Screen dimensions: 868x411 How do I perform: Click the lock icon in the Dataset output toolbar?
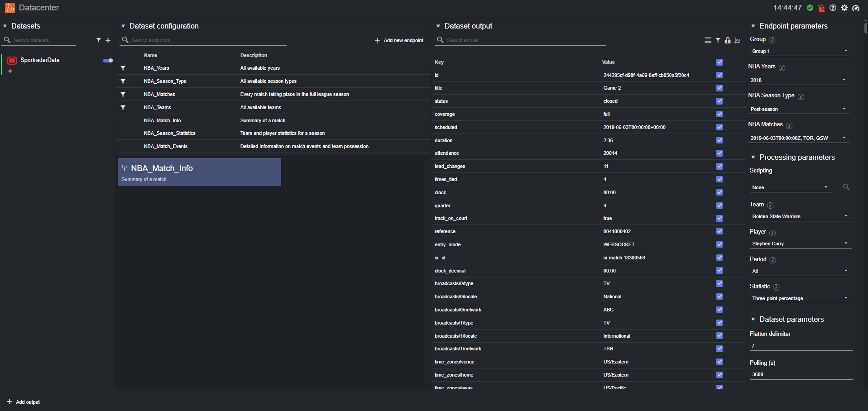[x=728, y=40]
